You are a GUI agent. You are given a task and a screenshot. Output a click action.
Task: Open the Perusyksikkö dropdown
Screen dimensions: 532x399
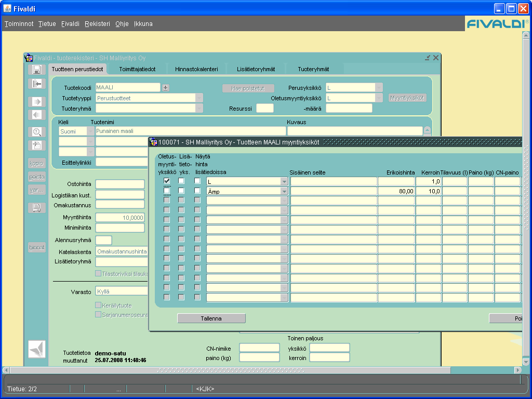[379, 87]
